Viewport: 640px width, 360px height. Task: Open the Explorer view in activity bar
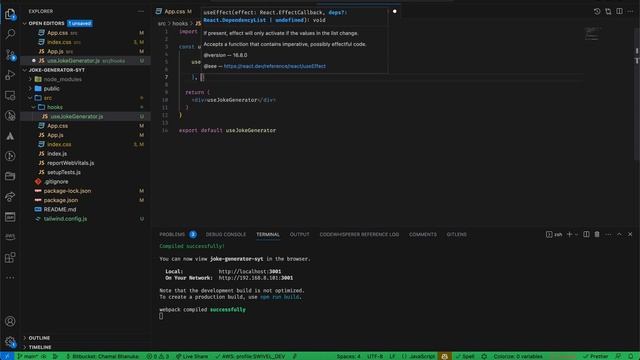coord(10,14)
